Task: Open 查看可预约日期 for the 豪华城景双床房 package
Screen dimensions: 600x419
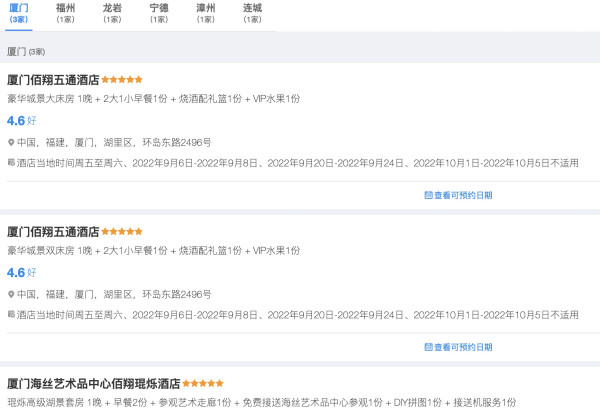Action: pyautogui.click(x=458, y=347)
